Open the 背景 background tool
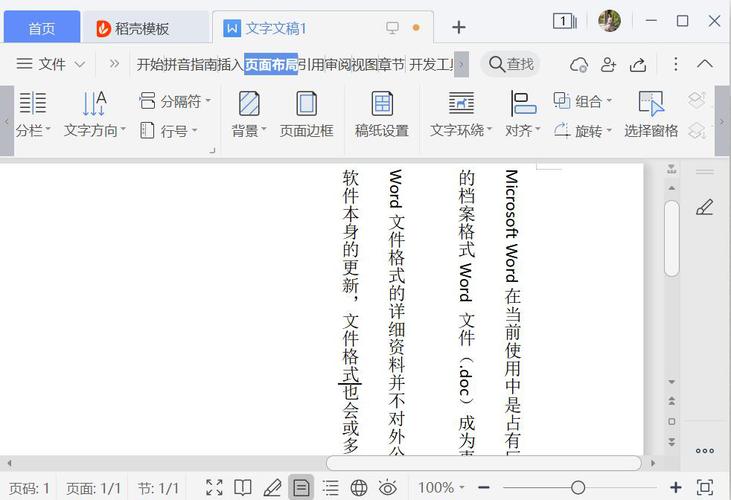 [249, 115]
